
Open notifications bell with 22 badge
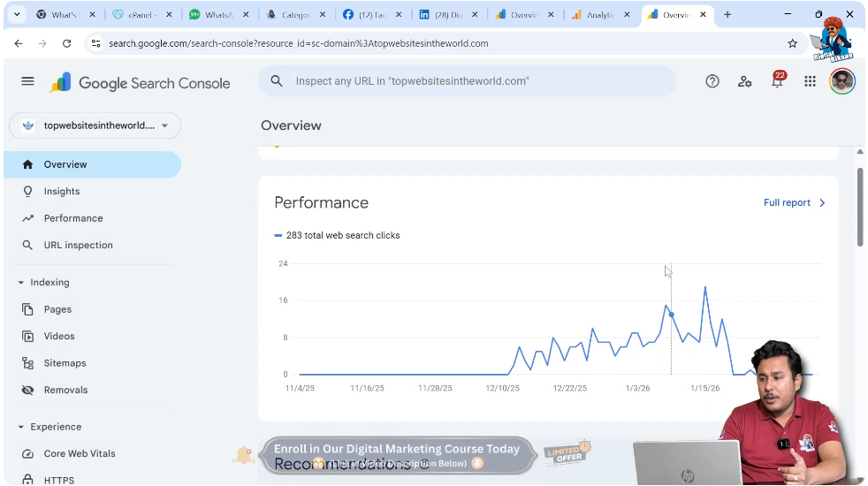(778, 80)
